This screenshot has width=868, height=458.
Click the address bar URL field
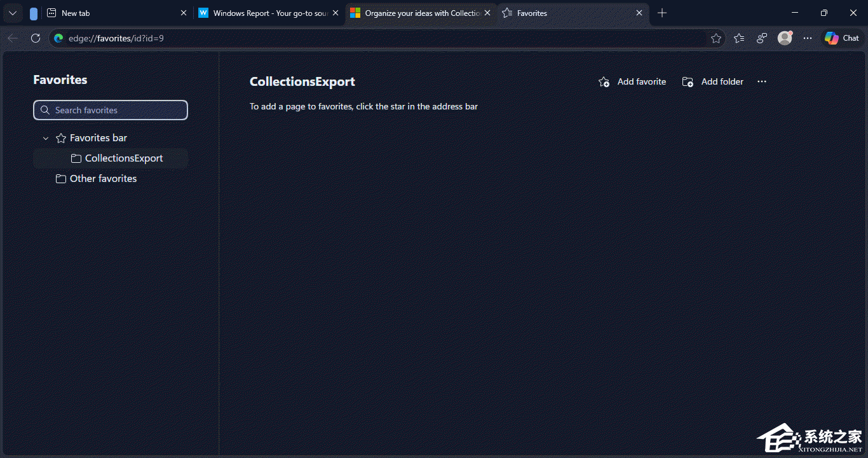pyautogui.click(x=386, y=38)
